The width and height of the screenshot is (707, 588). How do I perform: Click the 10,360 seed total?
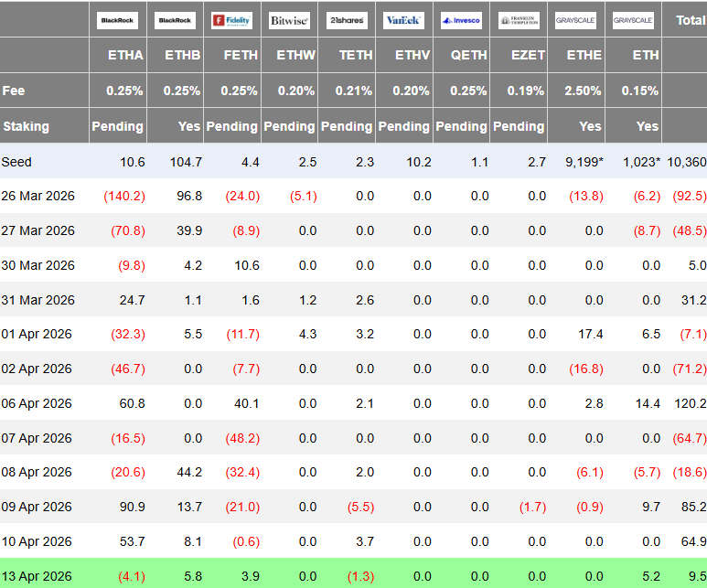pos(687,162)
